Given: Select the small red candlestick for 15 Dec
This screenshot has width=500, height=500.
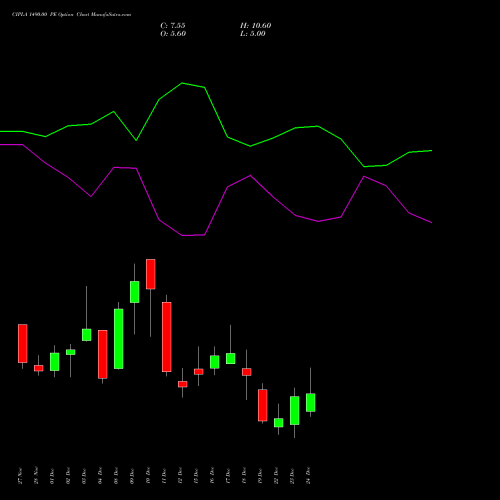Looking at the screenshot, I should [x=199, y=372].
